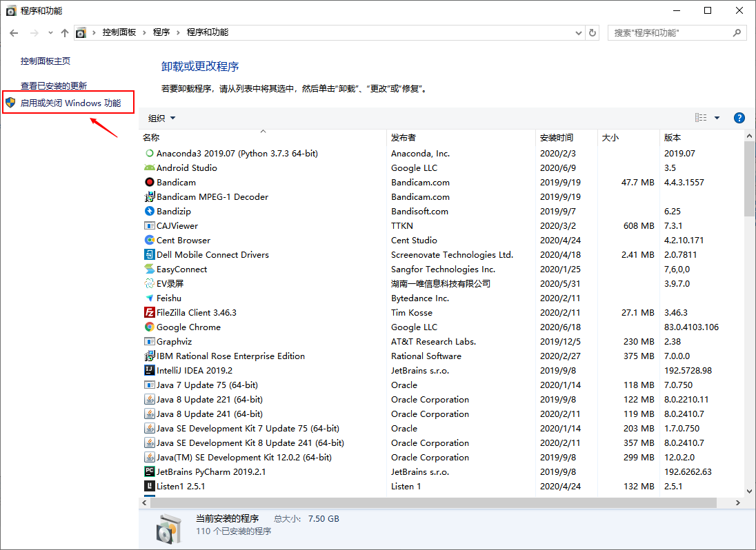Go up one level with the up arrow

tap(65, 33)
